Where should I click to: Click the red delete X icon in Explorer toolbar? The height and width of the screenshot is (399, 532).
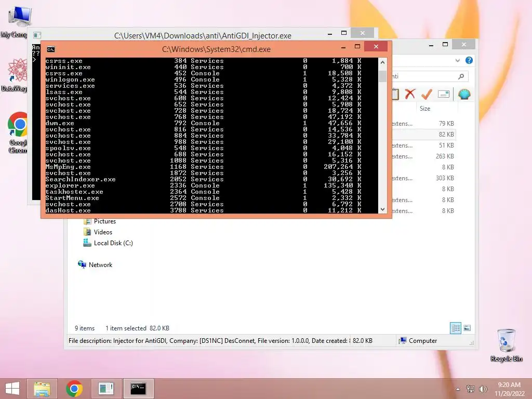tap(410, 94)
